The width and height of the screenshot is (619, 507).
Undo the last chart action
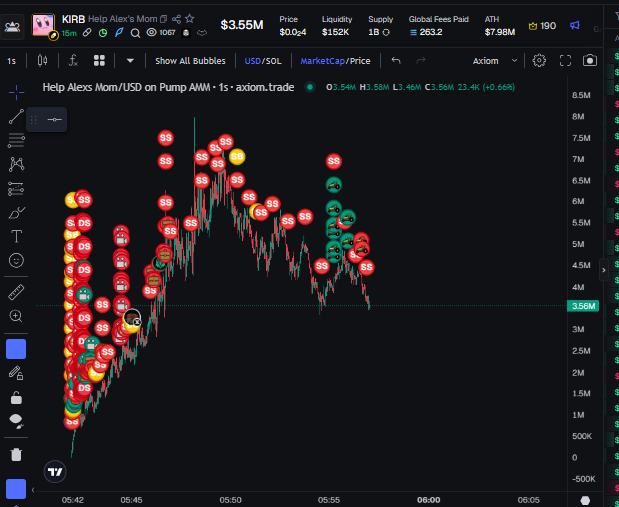tap(396, 60)
